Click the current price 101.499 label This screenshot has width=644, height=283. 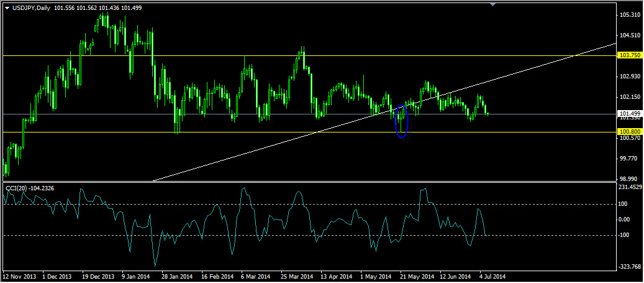pyautogui.click(x=630, y=114)
